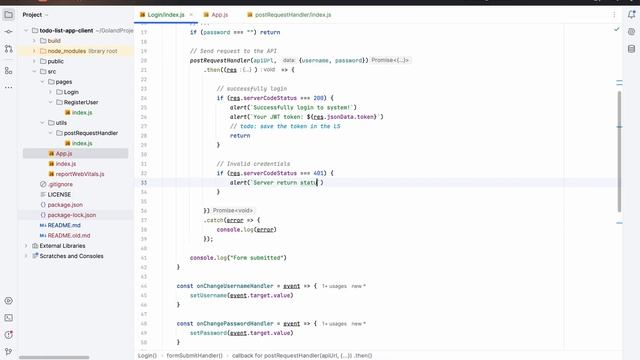Click the 401 status code literal
Image resolution: width=640 pixels, height=360 pixels.
point(319,173)
